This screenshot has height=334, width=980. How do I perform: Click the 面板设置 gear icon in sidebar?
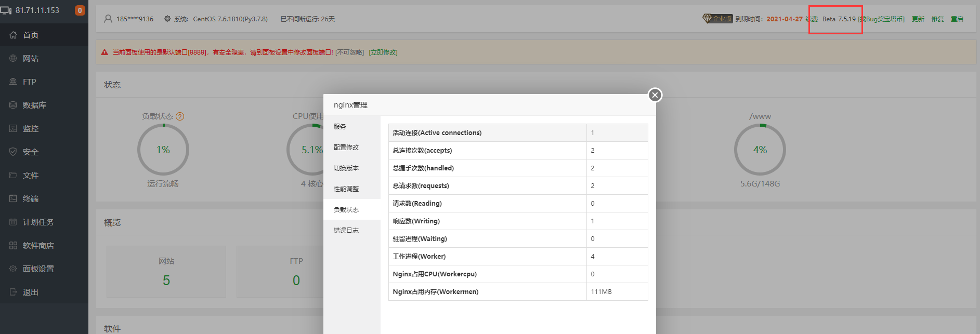13,269
